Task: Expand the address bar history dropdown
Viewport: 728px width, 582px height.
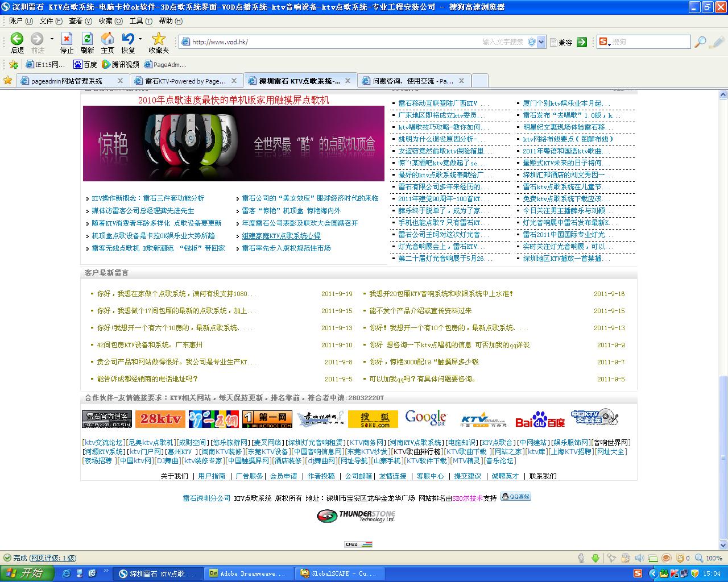Action: coord(541,42)
